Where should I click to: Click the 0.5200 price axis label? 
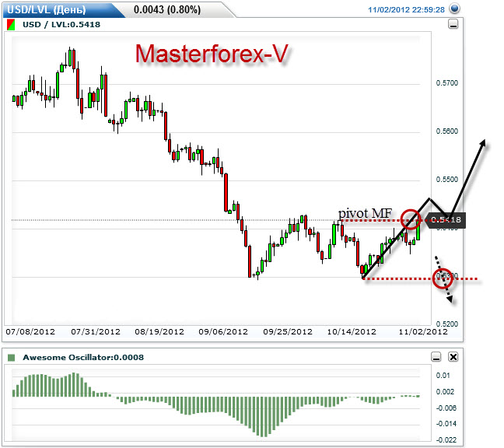point(446,324)
